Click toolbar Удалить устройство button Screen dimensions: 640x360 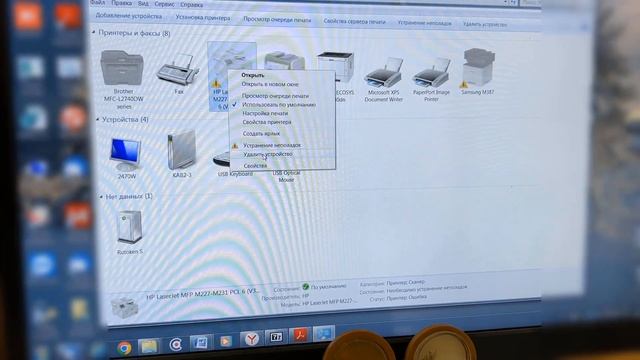pos(485,24)
